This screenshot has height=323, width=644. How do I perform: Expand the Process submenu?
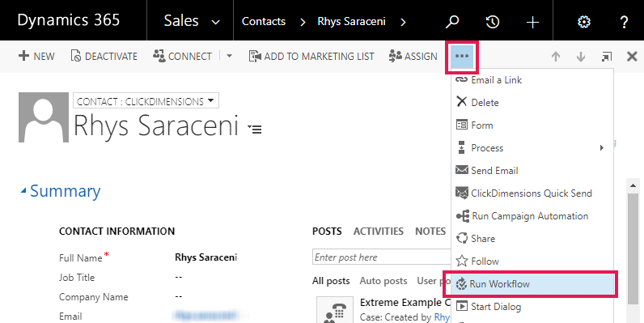tap(532, 147)
